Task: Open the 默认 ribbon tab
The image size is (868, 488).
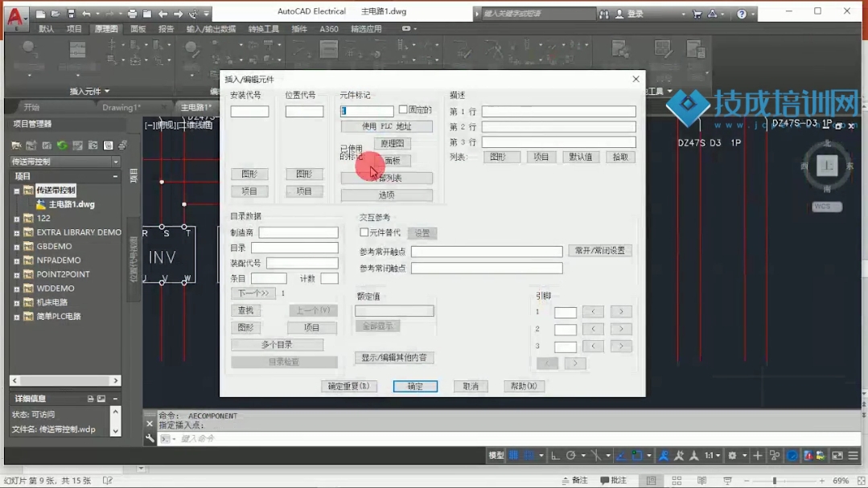Action: 47,29
